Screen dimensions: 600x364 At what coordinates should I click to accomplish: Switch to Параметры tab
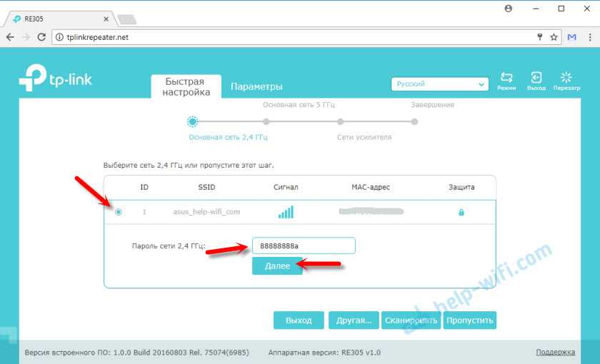[x=256, y=86]
